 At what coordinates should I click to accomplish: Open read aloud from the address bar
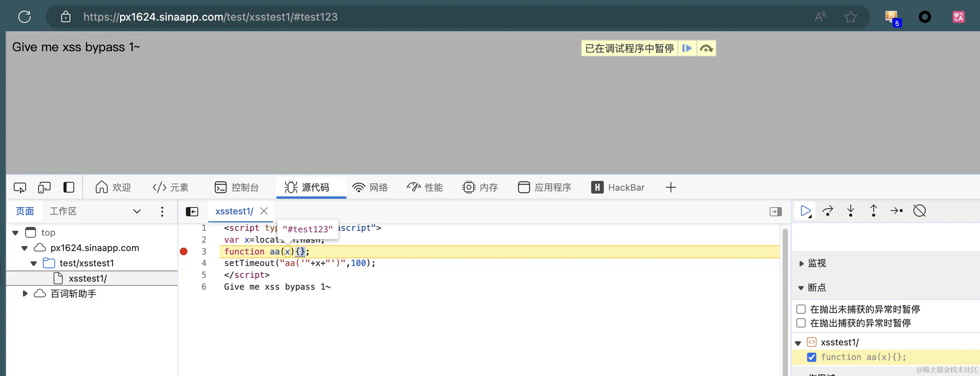(x=820, y=17)
